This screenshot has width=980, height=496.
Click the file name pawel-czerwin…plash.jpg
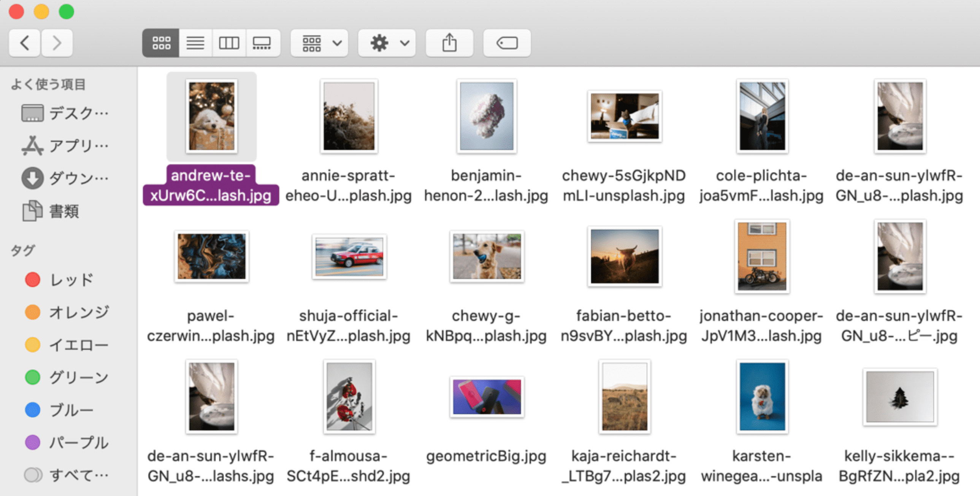[x=211, y=326]
